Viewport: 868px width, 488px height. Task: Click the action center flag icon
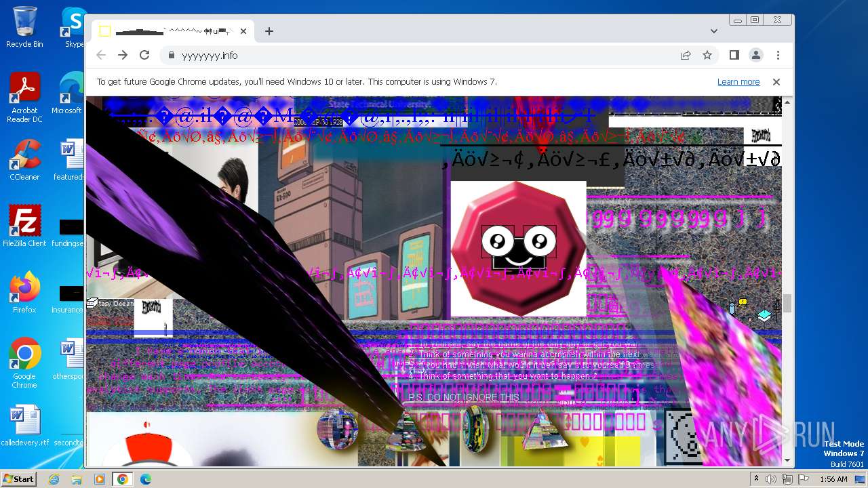[803, 479]
